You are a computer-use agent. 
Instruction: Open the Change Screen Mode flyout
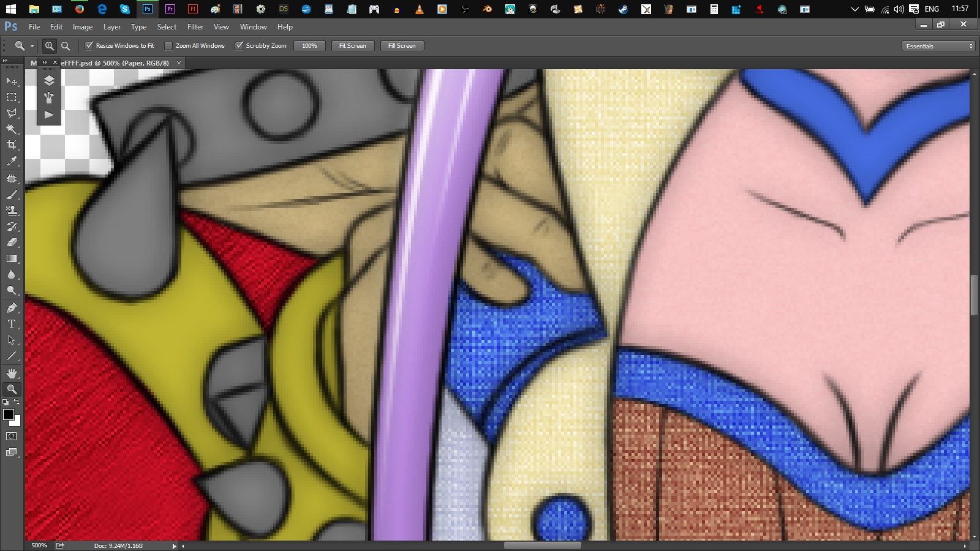[12, 452]
